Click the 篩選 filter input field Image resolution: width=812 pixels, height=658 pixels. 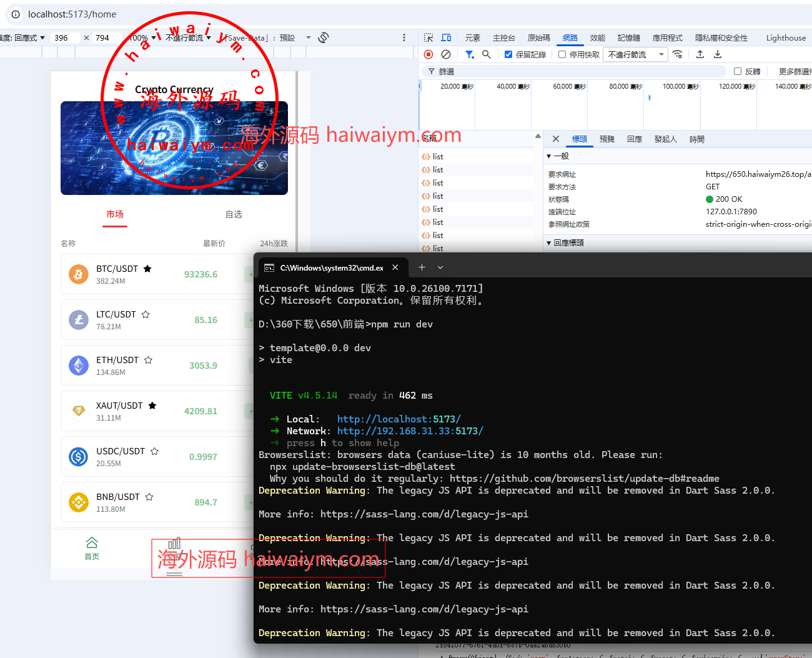[562, 71]
